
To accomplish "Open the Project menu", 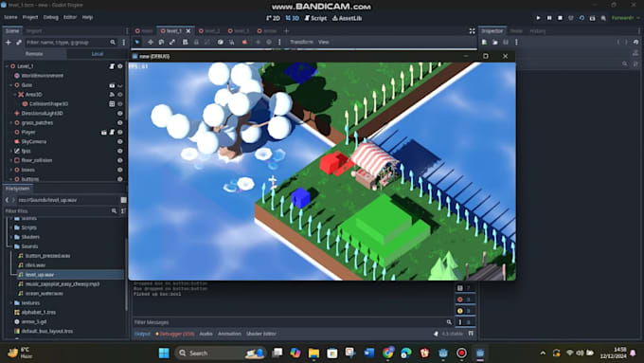I will (30, 17).
